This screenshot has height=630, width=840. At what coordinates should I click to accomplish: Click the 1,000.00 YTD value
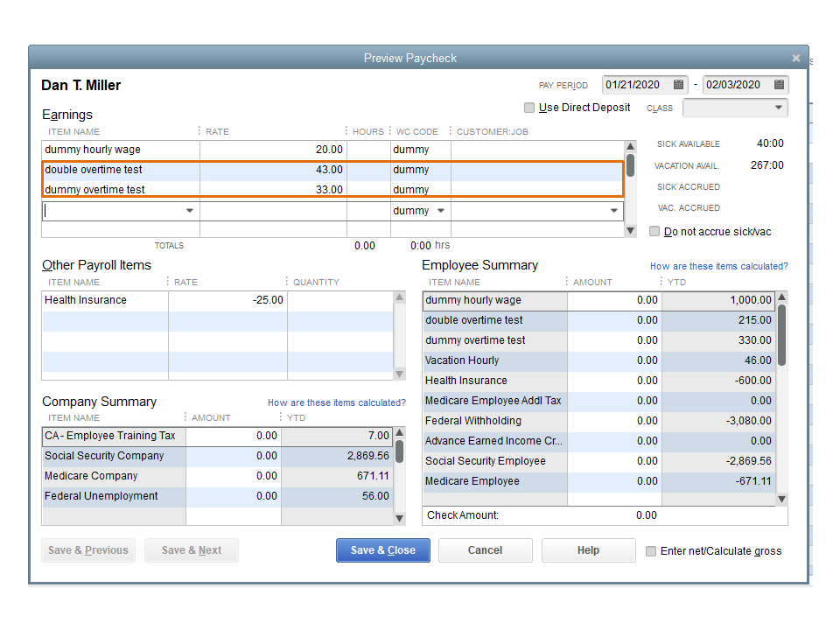[x=751, y=300]
